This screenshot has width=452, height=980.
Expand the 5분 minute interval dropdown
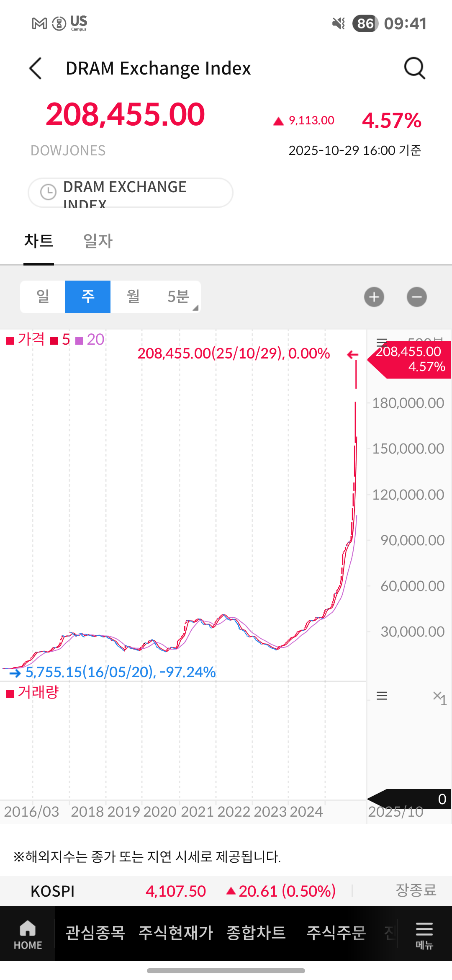coord(179,297)
